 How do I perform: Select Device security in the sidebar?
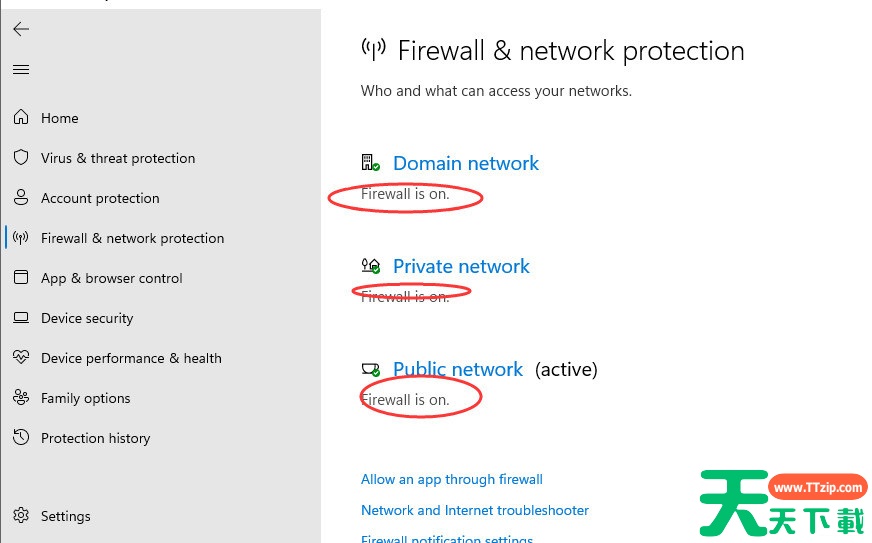click(87, 318)
